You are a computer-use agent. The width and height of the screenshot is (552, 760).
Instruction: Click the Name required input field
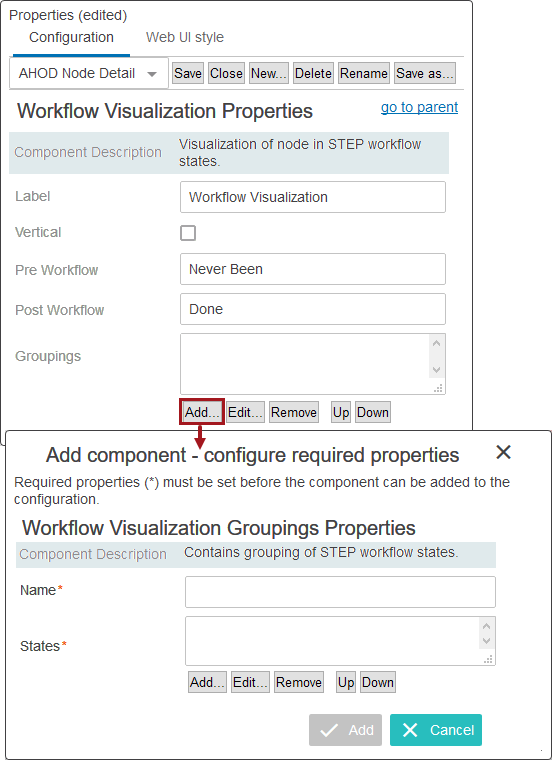tap(340, 591)
